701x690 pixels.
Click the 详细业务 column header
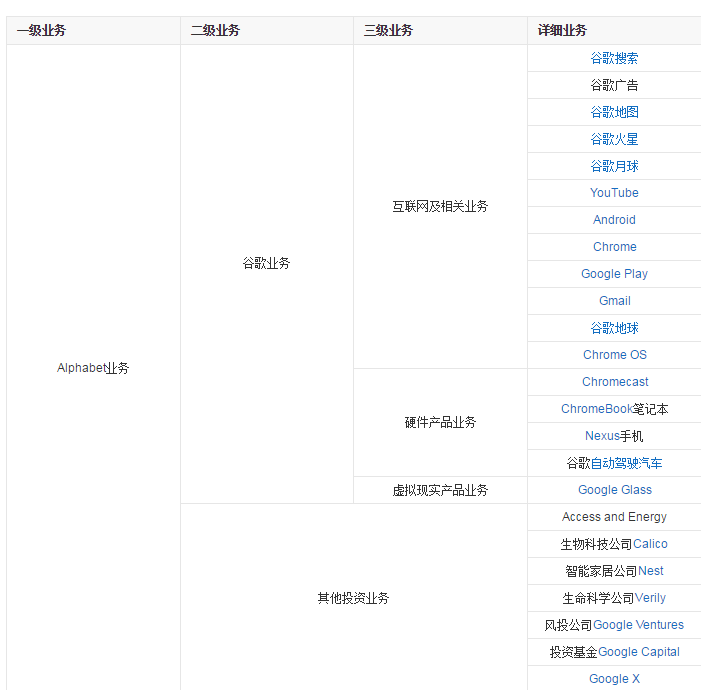pyautogui.click(x=562, y=31)
